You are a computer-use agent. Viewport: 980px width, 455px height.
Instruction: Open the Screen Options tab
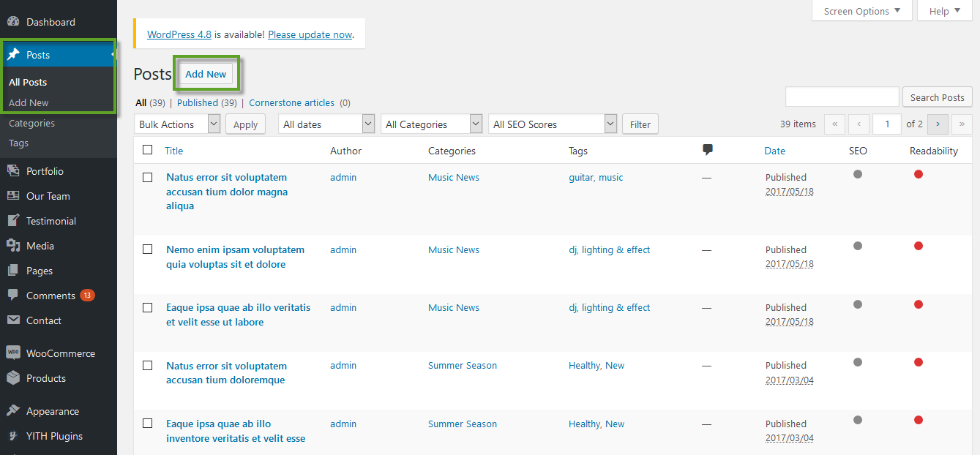[861, 11]
